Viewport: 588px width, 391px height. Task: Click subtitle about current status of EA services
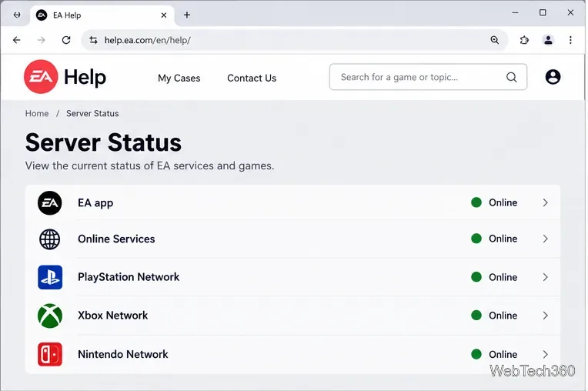(149, 165)
